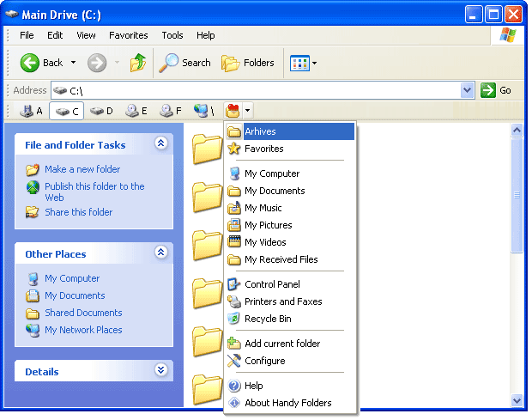Switch to hard drive D
This screenshot has height=420, width=532.
tap(101, 111)
